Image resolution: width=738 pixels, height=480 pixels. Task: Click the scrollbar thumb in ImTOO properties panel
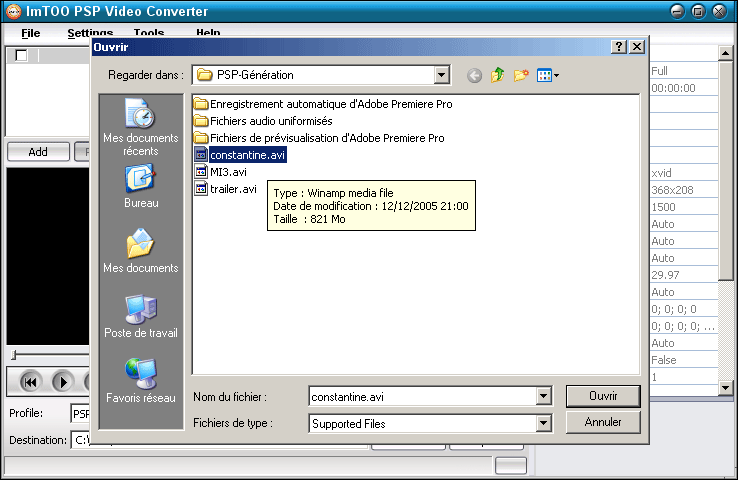click(725, 170)
